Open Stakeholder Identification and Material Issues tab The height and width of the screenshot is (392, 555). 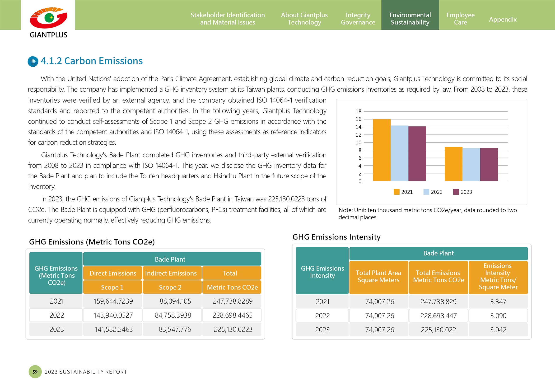pyautogui.click(x=228, y=18)
